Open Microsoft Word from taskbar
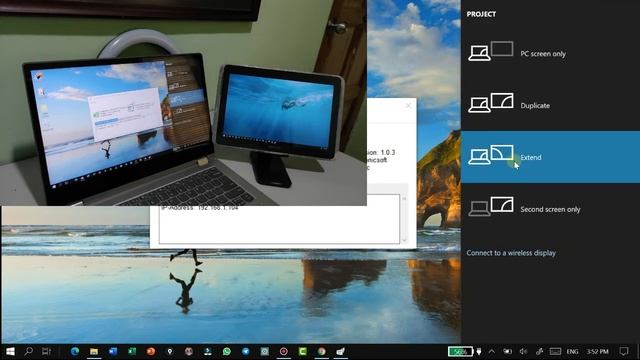 (x=113, y=351)
